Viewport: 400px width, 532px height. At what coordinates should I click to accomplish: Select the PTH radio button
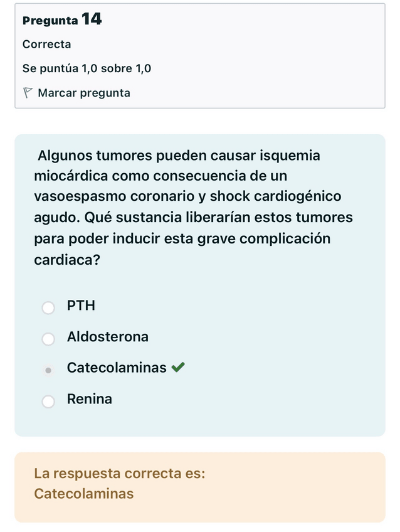point(48,307)
